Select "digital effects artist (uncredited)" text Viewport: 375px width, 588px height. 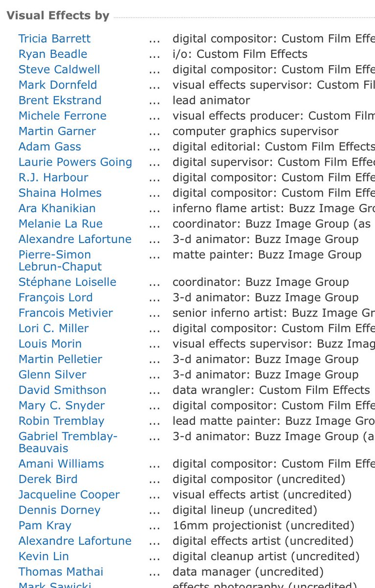click(263, 541)
